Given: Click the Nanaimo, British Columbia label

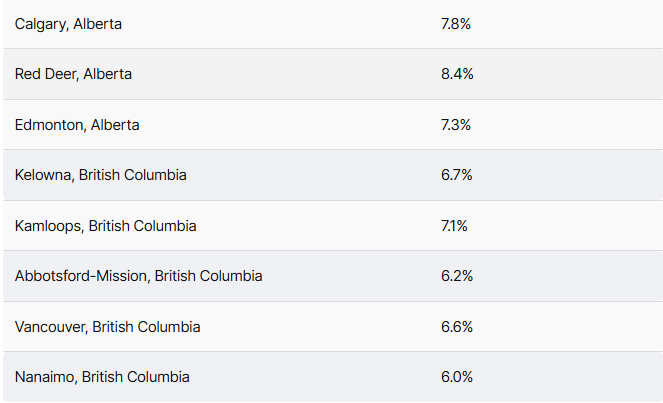Looking at the screenshot, I should coord(102,377).
